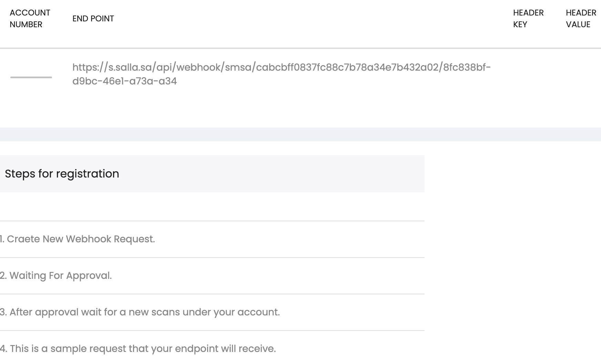Click step 4 about the sample request
601x364 pixels.
click(138, 349)
